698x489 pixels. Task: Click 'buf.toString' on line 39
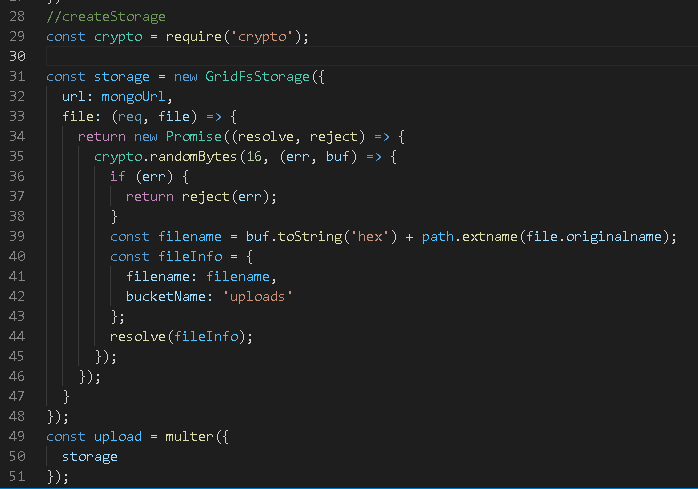(x=294, y=236)
